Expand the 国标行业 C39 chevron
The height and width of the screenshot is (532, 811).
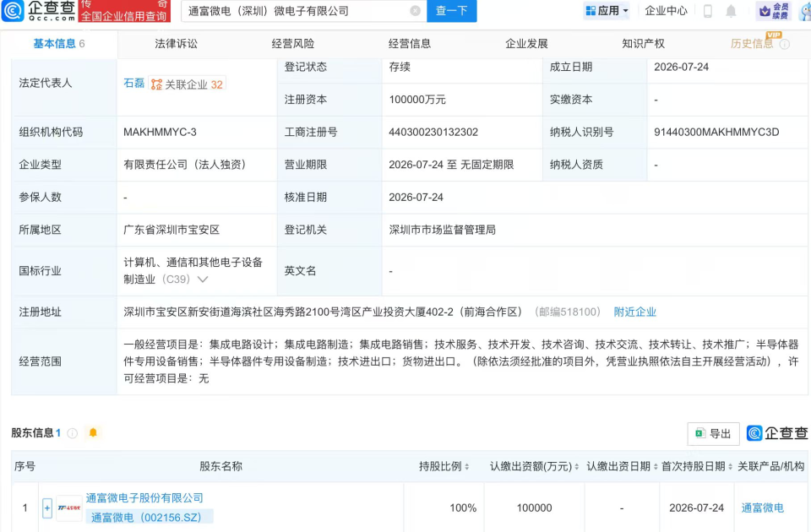click(x=203, y=280)
